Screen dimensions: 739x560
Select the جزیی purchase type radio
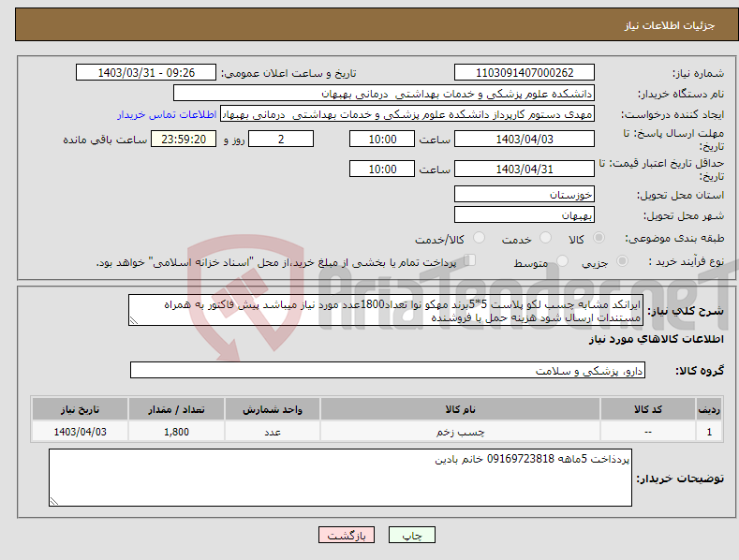click(622, 260)
